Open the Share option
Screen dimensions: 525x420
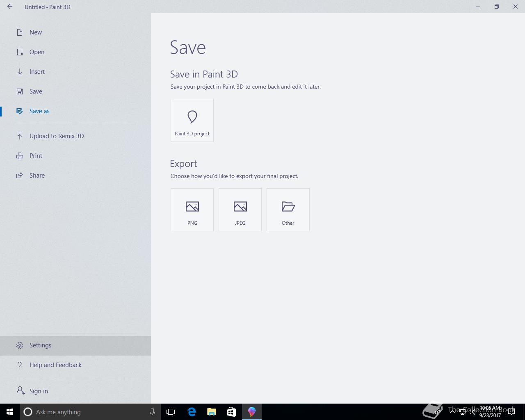pyautogui.click(x=75, y=176)
